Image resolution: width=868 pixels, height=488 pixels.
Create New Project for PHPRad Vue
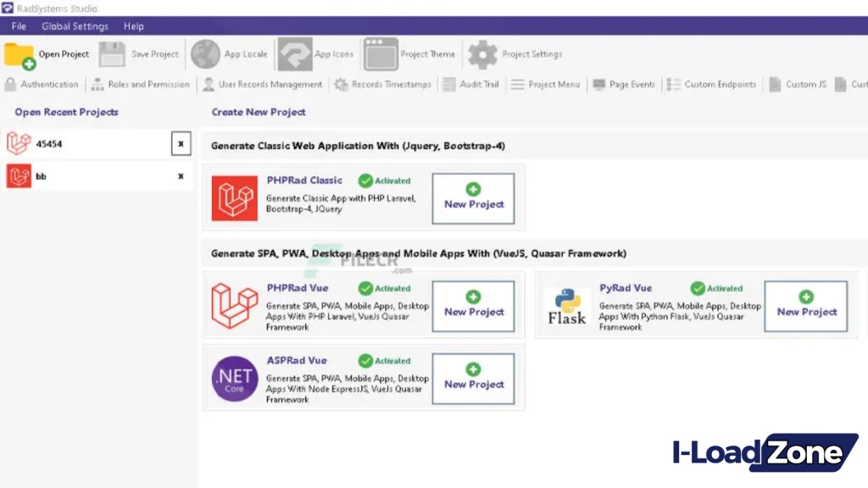tap(473, 306)
